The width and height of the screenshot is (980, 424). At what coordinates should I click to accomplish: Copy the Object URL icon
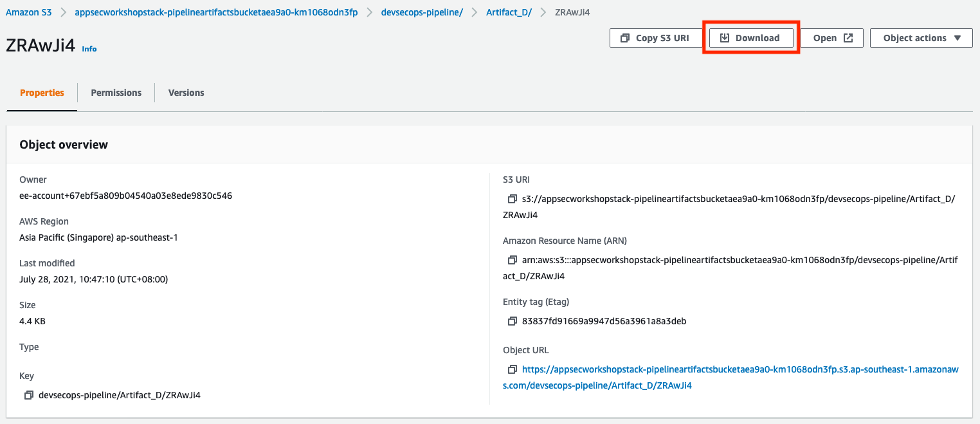tap(513, 369)
